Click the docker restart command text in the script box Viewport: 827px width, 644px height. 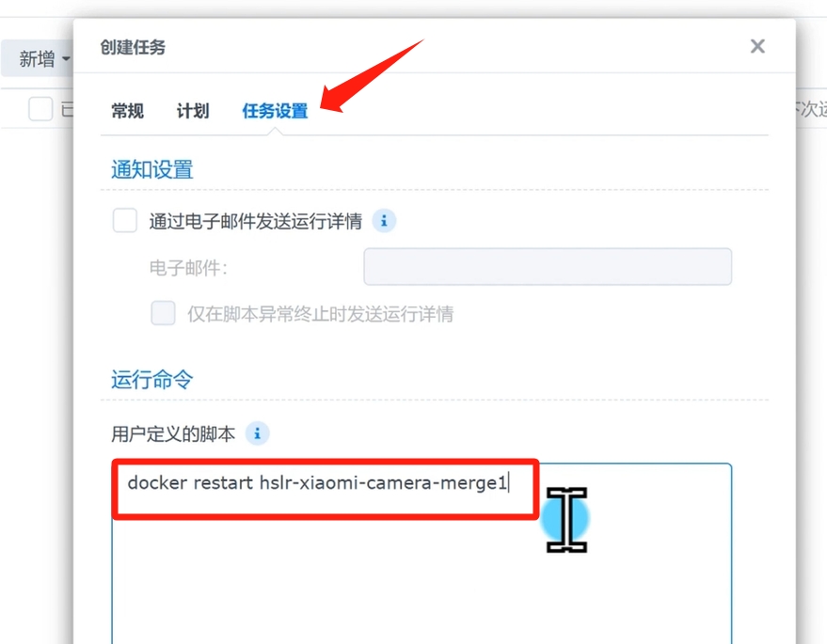pyautogui.click(x=317, y=482)
